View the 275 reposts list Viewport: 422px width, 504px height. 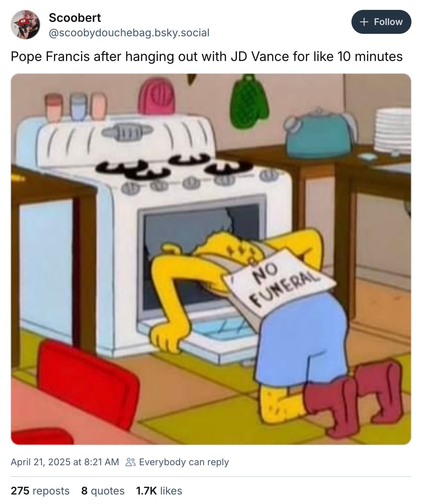click(x=40, y=491)
